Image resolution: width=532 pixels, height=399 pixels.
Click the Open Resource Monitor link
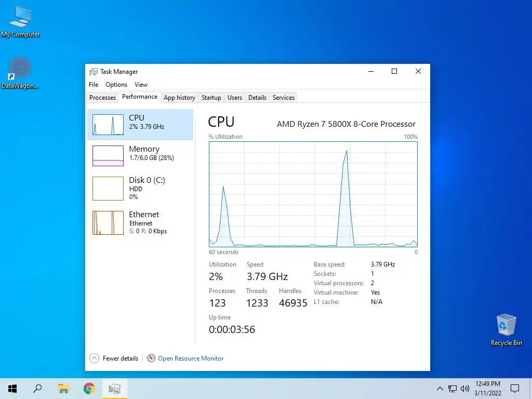191,358
